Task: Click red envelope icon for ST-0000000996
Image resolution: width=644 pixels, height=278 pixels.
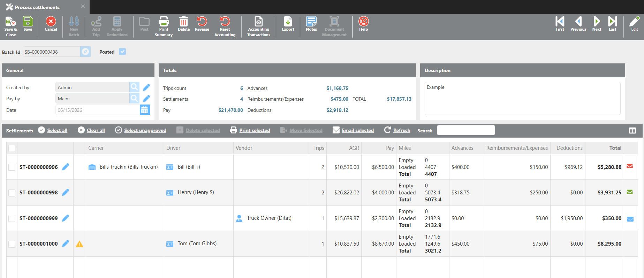Action: pyautogui.click(x=630, y=166)
